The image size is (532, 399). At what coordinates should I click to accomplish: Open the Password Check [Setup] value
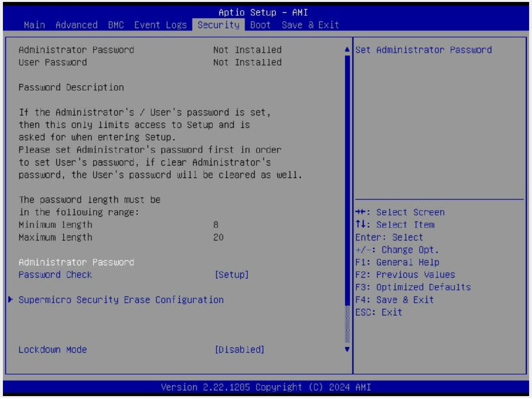pos(232,274)
